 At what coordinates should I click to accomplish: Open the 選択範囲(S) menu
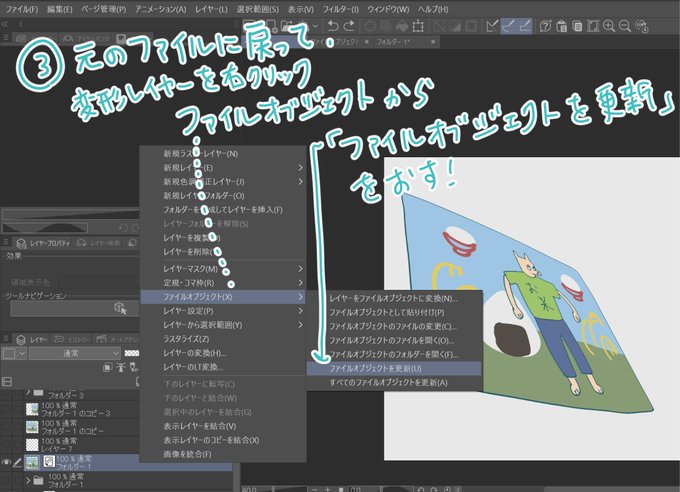click(258, 9)
